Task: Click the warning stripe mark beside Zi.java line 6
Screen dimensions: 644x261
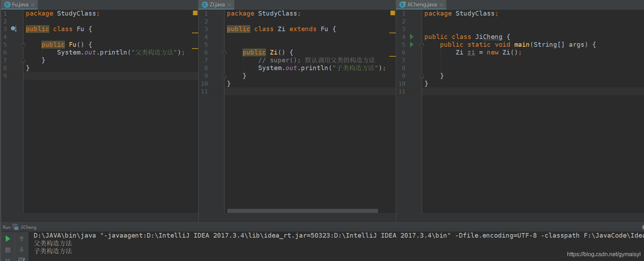Action: 393,56
